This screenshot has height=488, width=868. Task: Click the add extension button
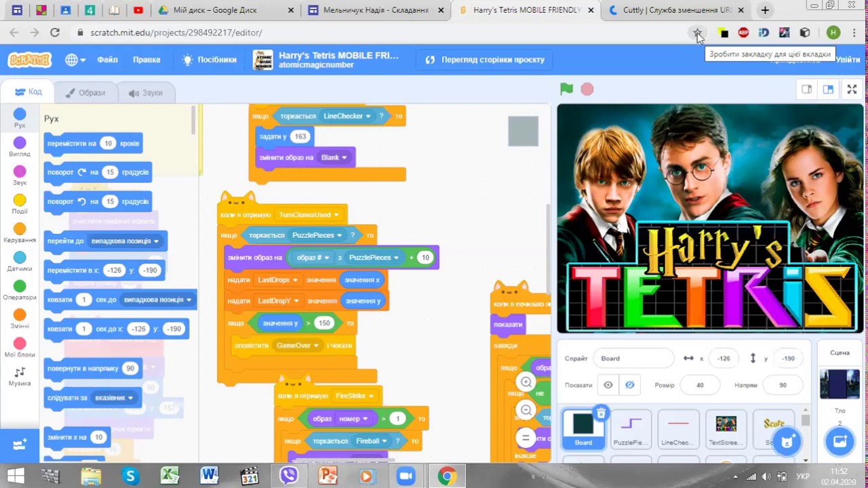20,445
